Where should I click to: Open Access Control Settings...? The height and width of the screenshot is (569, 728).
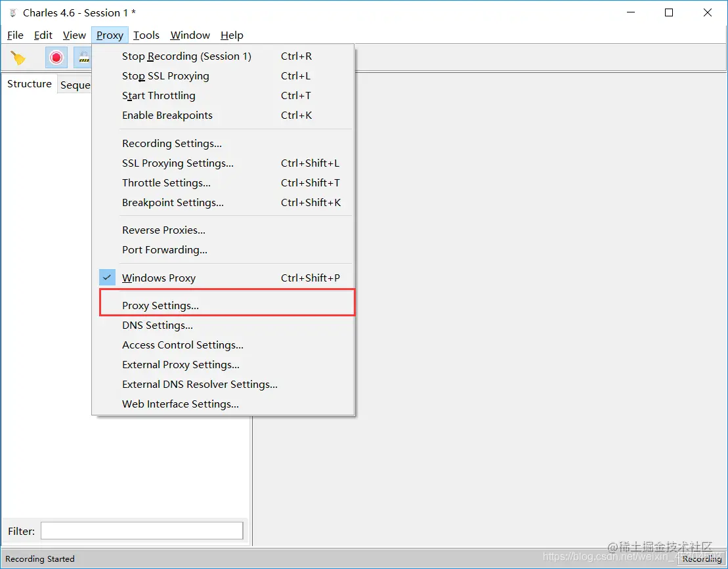(223, 345)
